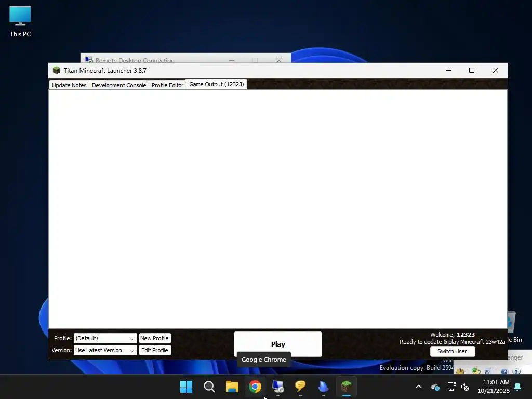532x399 pixels.
Task: Open the This PC desktop icon
Action: pos(20,22)
